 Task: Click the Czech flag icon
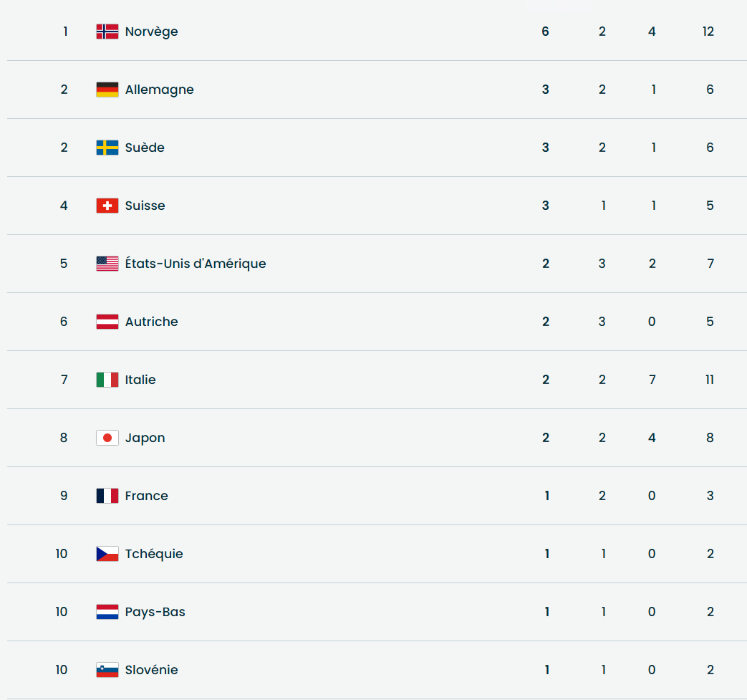107,554
